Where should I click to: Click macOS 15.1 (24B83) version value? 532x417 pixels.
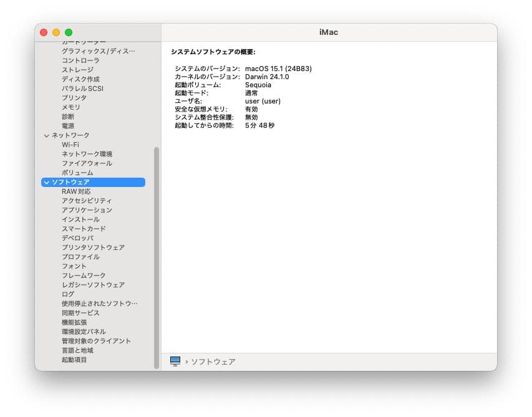point(278,69)
